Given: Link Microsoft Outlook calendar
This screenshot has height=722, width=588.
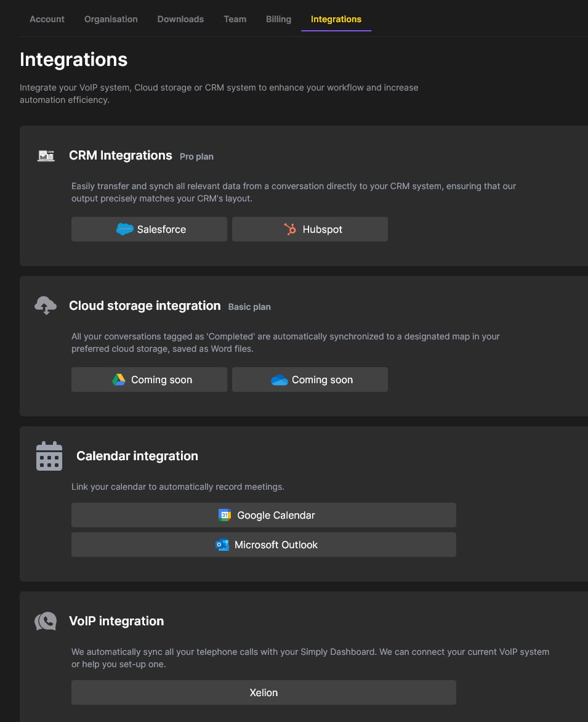Looking at the screenshot, I should coord(264,545).
